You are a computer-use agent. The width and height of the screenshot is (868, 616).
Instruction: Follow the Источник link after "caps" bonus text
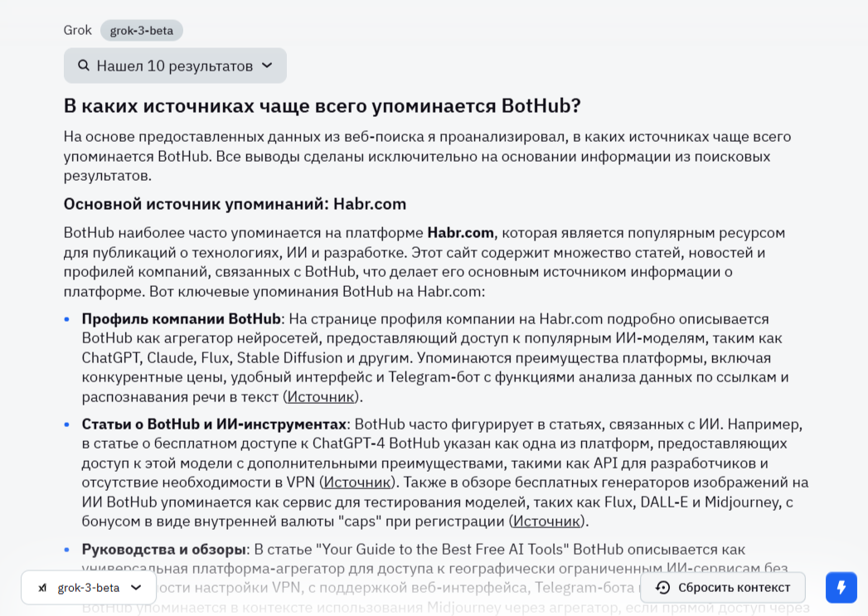[x=546, y=521]
